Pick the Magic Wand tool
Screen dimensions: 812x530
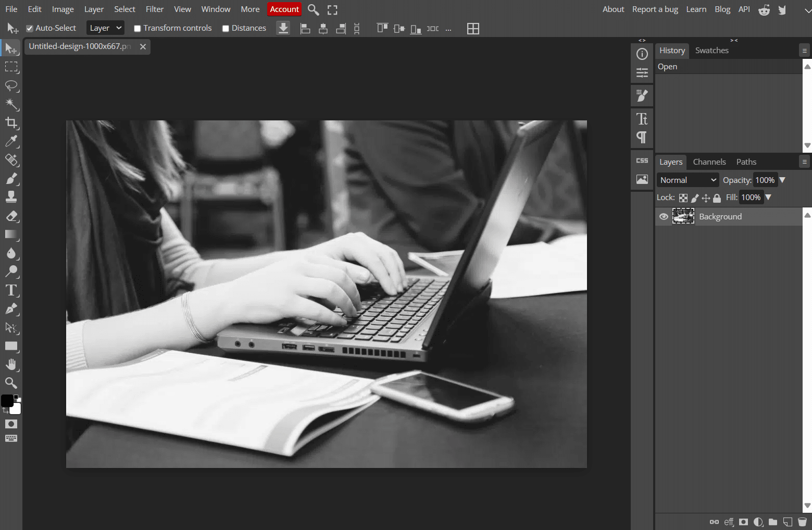pos(11,104)
